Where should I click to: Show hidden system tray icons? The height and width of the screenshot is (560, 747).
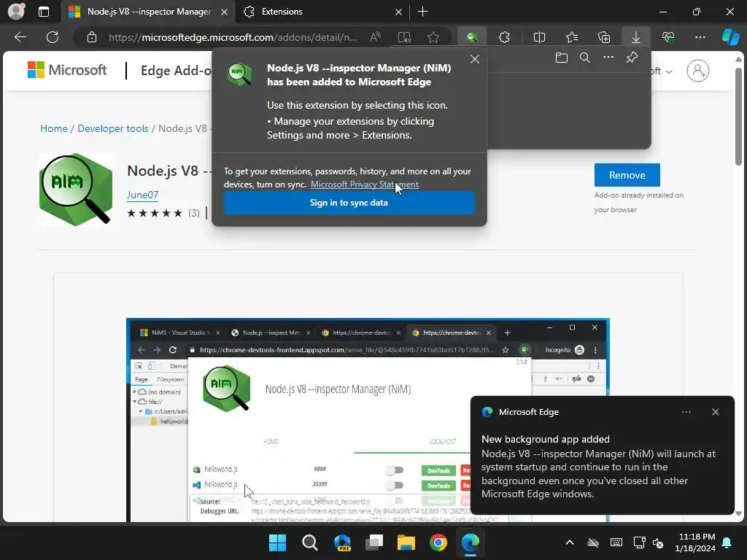pyautogui.click(x=569, y=542)
